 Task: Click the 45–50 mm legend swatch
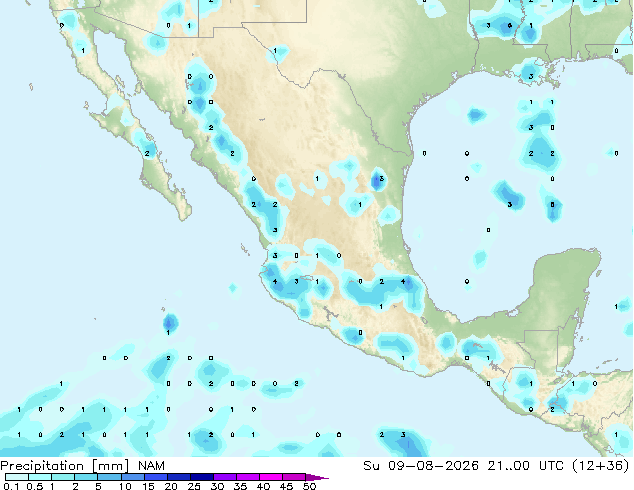[x=294, y=477]
